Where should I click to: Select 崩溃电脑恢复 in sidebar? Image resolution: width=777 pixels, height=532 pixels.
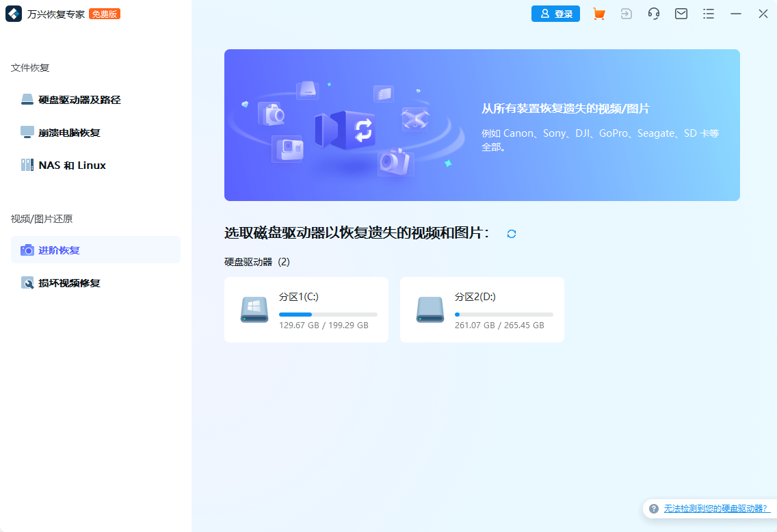96,132
